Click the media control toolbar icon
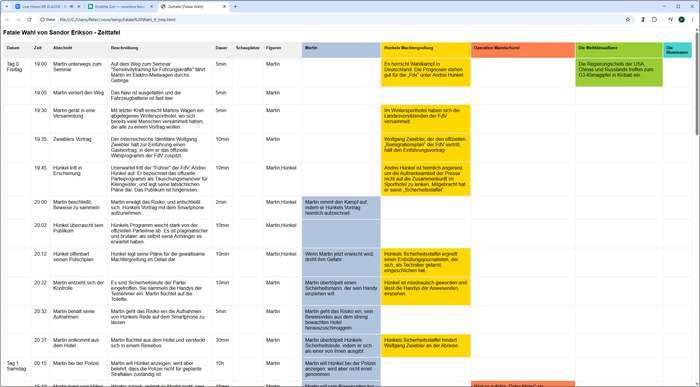 (670, 20)
